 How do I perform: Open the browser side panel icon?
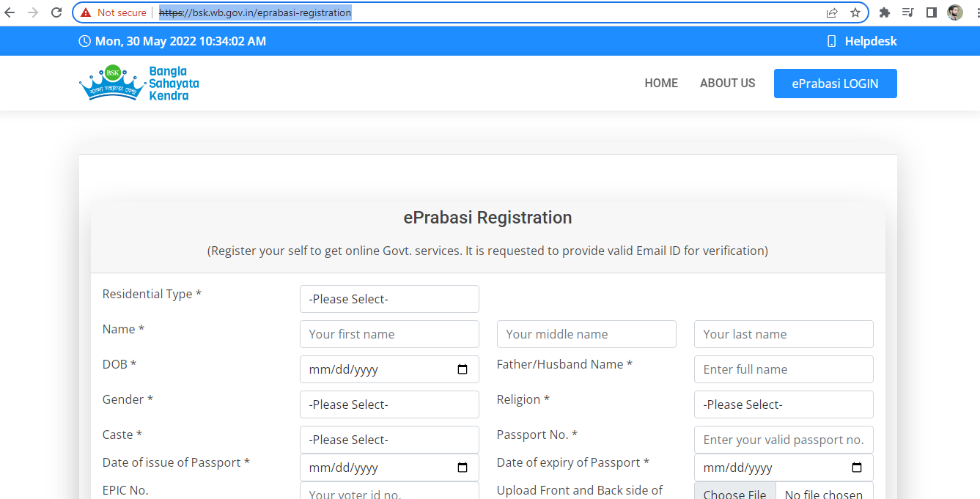[932, 12]
